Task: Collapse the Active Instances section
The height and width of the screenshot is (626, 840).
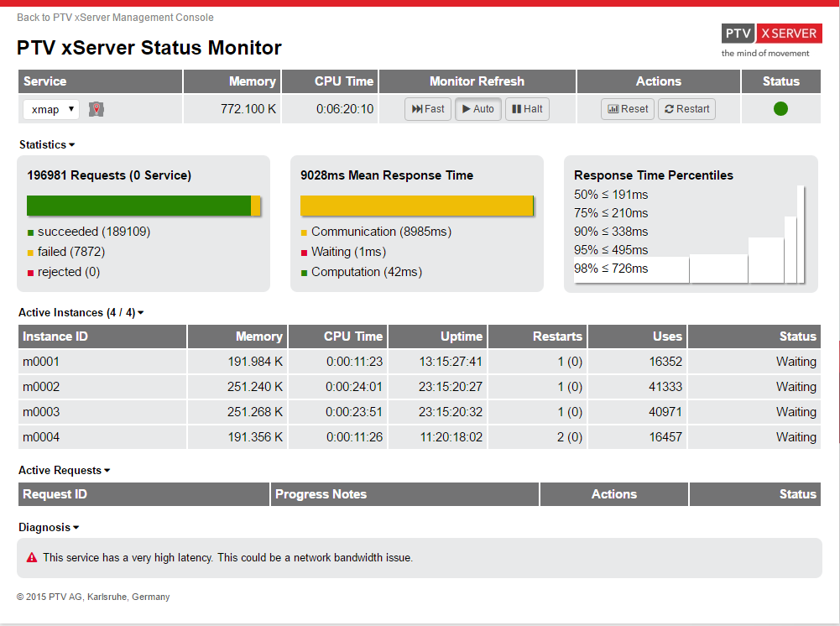Action: coord(81,313)
